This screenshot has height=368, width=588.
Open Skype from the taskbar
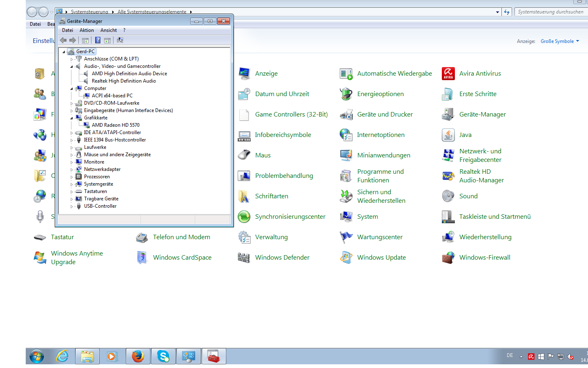point(163,356)
